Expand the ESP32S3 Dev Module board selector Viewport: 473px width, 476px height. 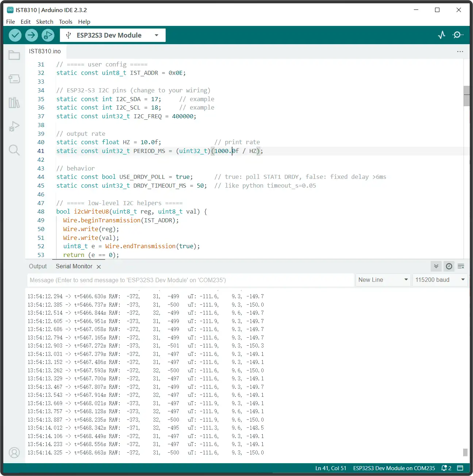[112, 35]
